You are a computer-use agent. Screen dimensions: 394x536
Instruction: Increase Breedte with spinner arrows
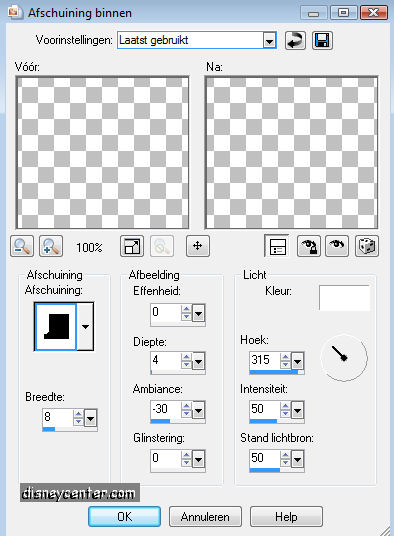pyautogui.click(x=79, y=414)
